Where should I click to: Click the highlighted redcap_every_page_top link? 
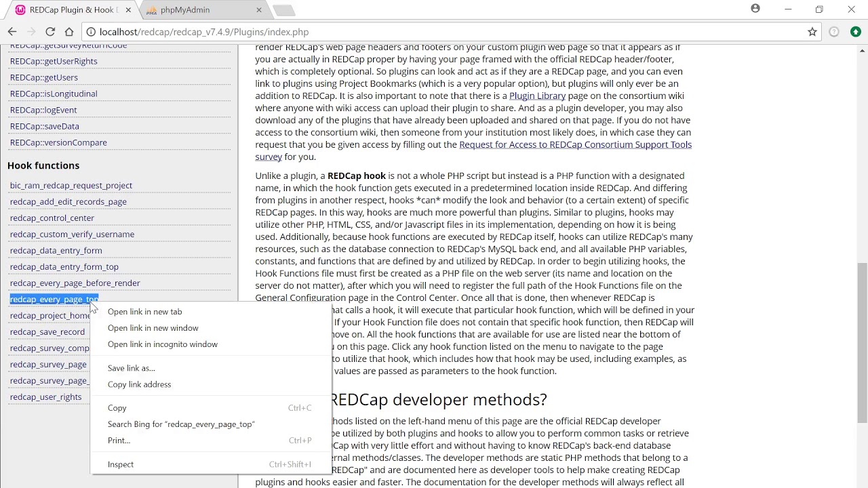point(54,300)
